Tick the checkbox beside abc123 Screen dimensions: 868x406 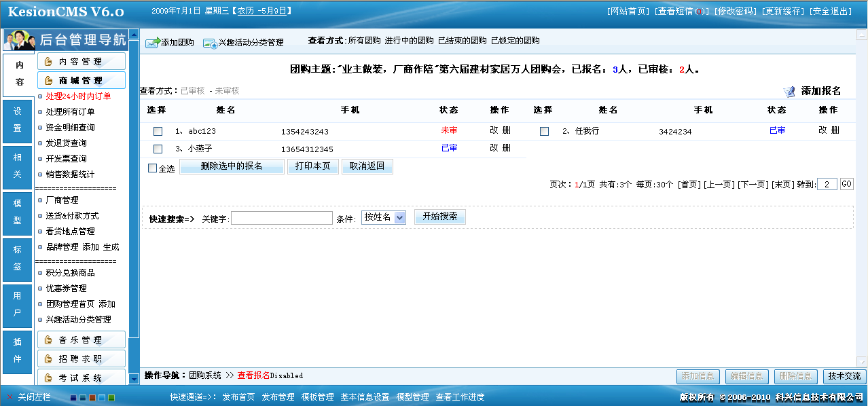tap(157, 130)
